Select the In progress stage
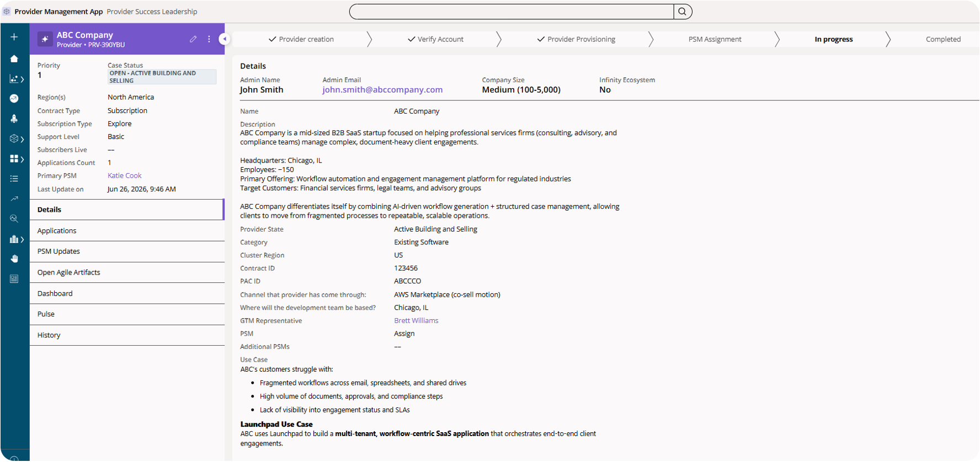The image size is (980, 462). point(833,39)
